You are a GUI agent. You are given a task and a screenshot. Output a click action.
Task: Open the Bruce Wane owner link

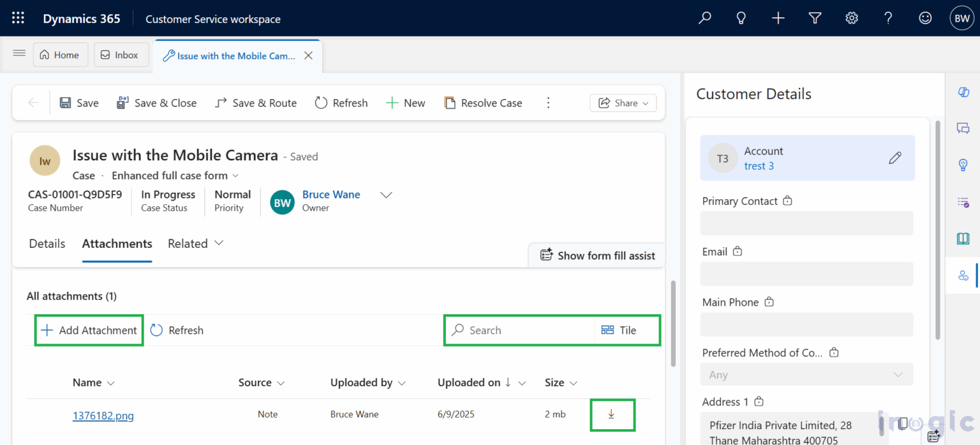coord(331,194)
